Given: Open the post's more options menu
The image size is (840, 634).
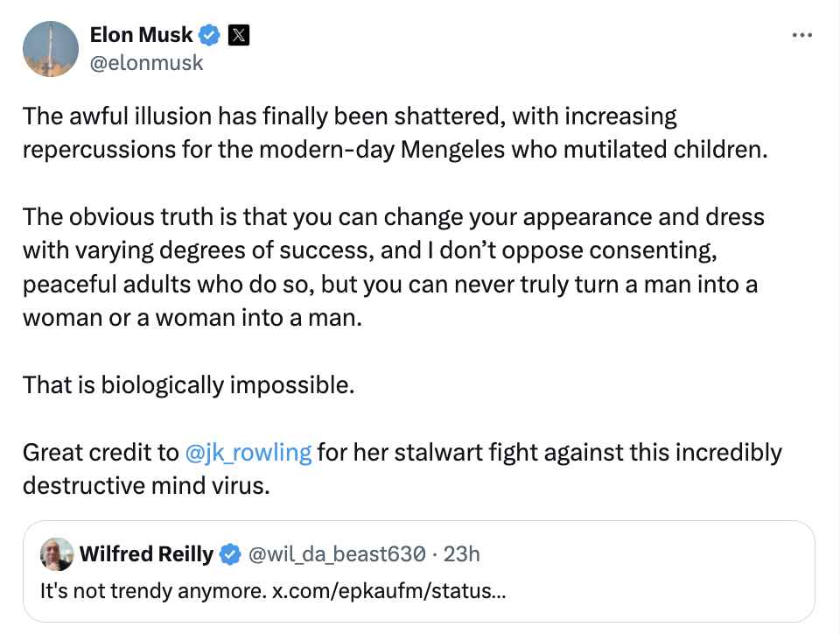Looking at the screenshot, I should [x=801, y=35].
